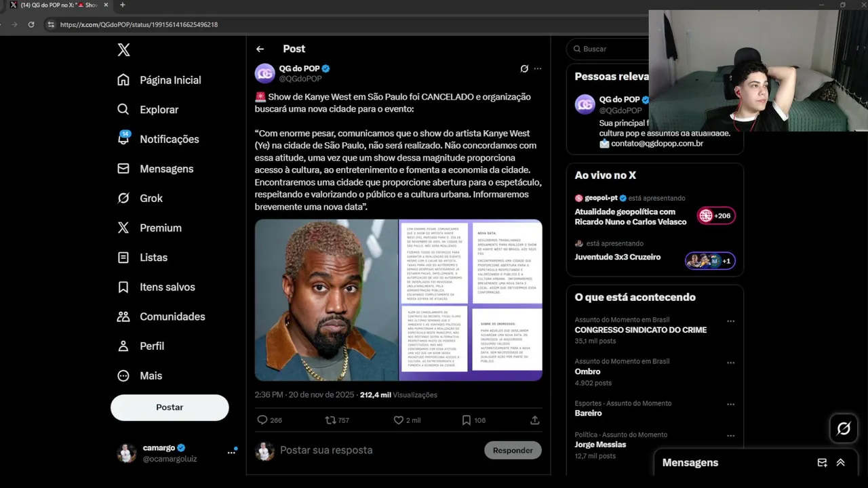868x488 pixels.
Task: Click the Buscar search field
Action: [x=608, y=49]
